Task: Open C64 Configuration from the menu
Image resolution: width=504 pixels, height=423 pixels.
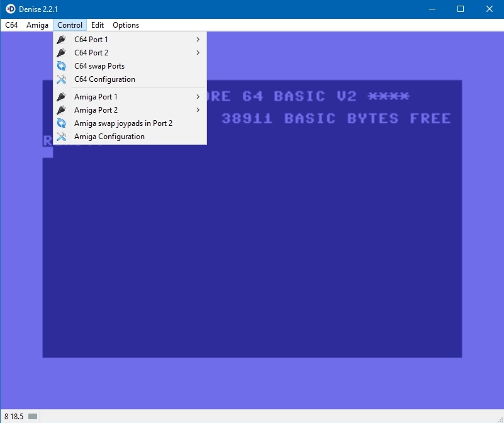Action: pyautogui.click(x=130, y=79)
